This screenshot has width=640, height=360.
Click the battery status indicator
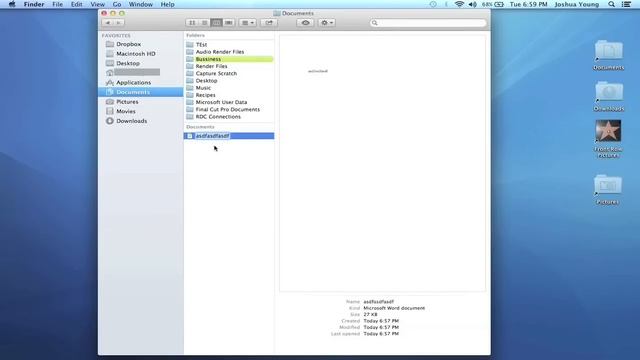tap(493, 4)
